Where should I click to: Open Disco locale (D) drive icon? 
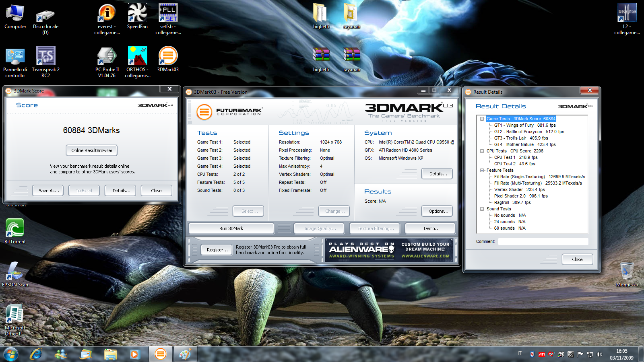(x=45, y=19)
